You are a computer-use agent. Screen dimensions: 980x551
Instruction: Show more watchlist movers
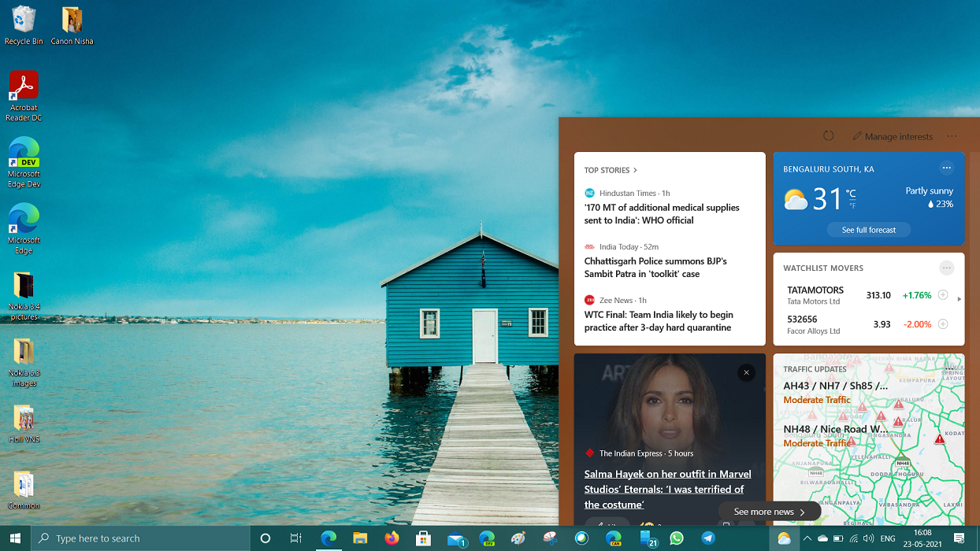[x=959, y=298]
